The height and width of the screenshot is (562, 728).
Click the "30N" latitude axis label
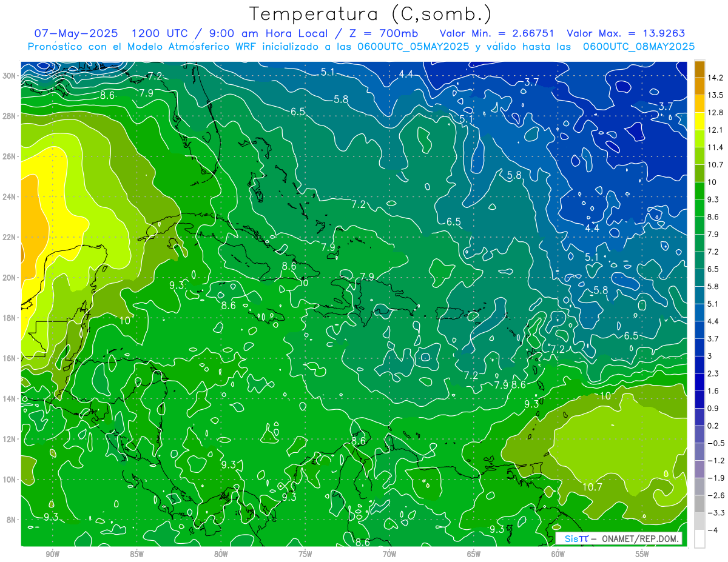pyautogui.click(x=9, y=75)
